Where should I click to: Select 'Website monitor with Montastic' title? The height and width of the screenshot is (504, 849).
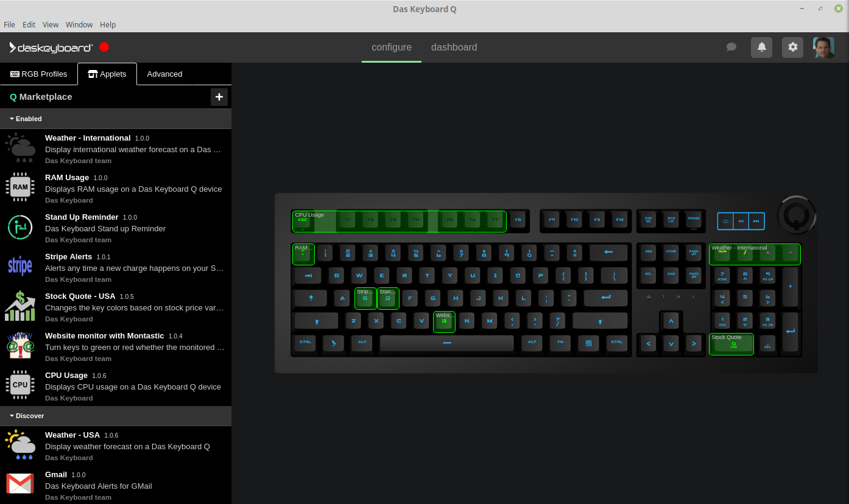(x=105, y=336)
